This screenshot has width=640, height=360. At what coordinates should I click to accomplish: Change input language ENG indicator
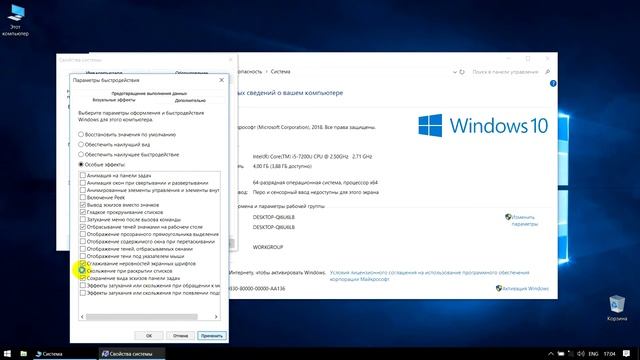click(x=593, y=353)
